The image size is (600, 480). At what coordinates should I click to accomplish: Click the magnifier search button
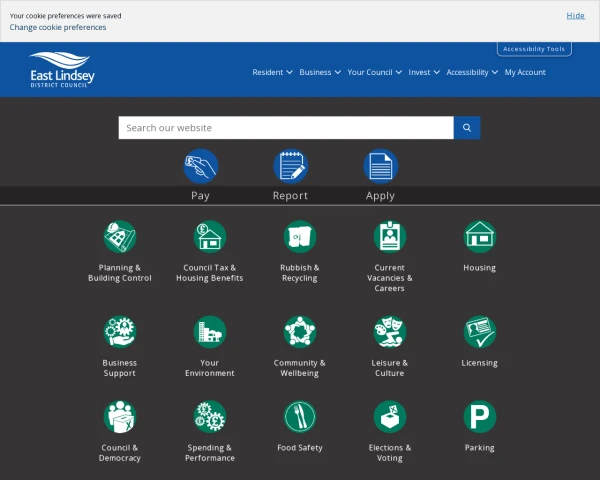point(467,128)
